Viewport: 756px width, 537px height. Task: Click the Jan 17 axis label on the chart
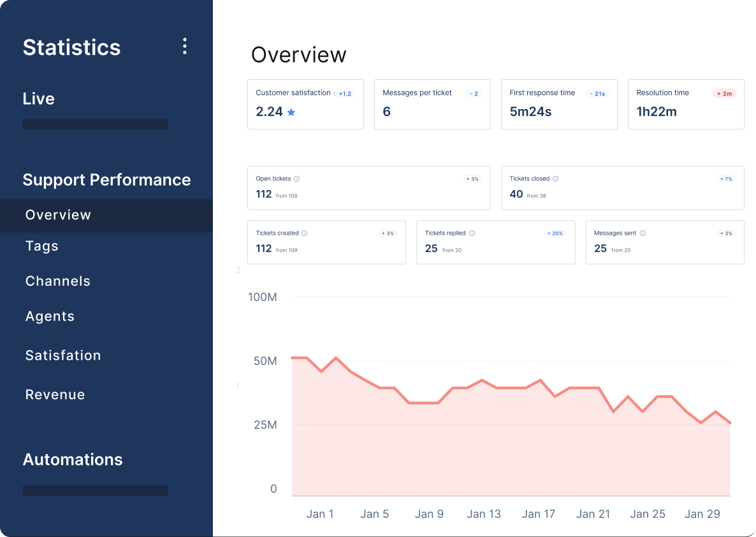[x=539, y=514]
